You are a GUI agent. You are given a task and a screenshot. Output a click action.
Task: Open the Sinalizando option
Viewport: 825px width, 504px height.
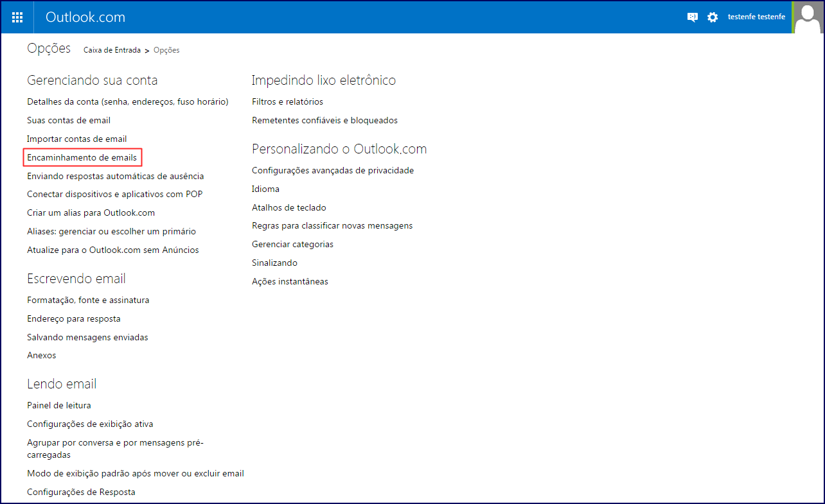point(275,263)
